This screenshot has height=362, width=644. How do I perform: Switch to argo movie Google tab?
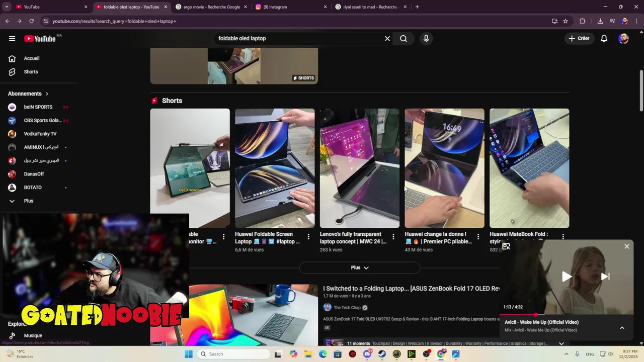click(211, 7)
